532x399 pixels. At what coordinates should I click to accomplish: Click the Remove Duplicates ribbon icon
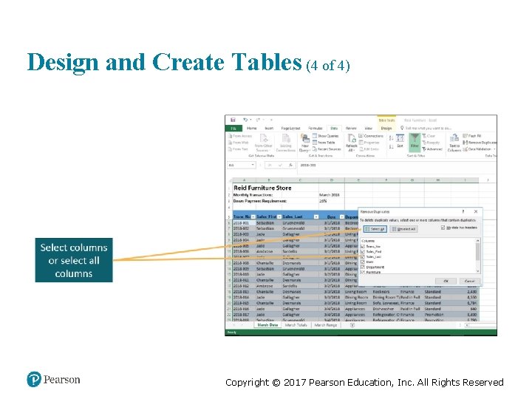465,143
